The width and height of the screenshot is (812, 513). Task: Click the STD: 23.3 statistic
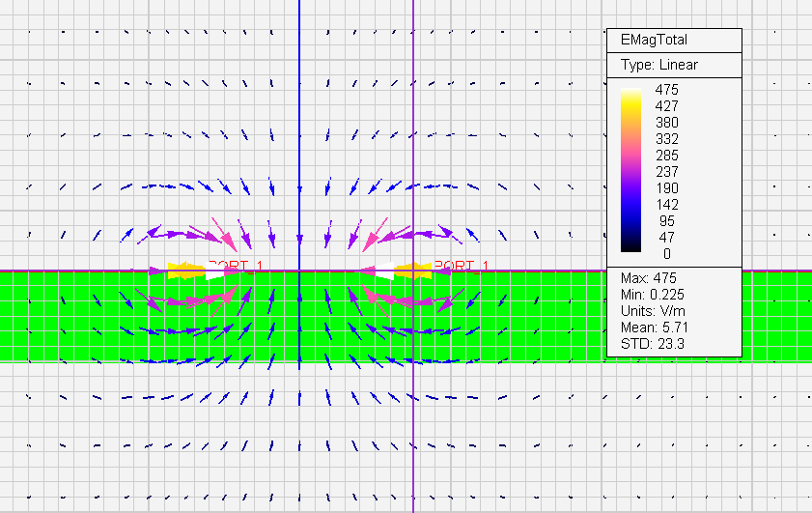[x=650, y=344]
